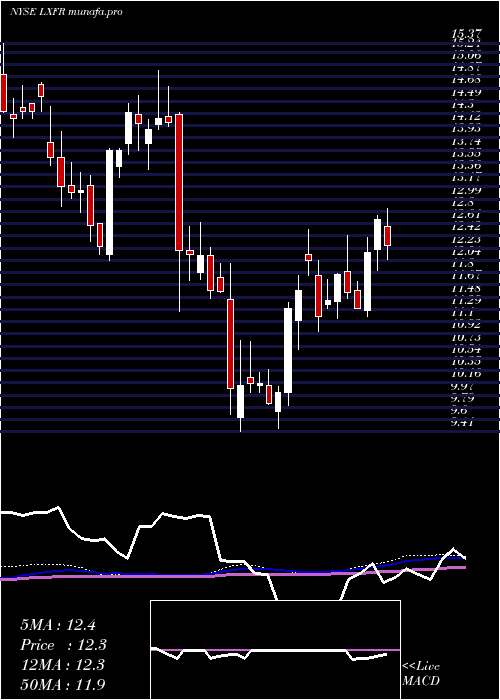Click the 14.12 price axis label

466,117
